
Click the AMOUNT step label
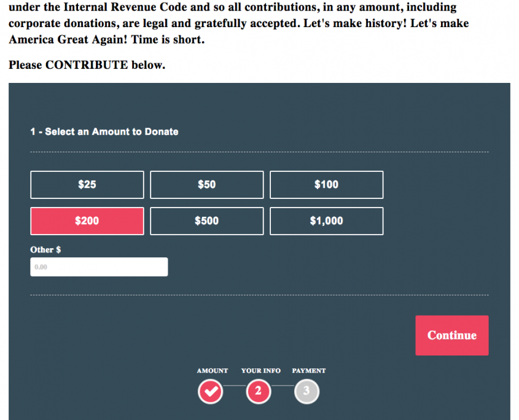click(x=212, y=371)
